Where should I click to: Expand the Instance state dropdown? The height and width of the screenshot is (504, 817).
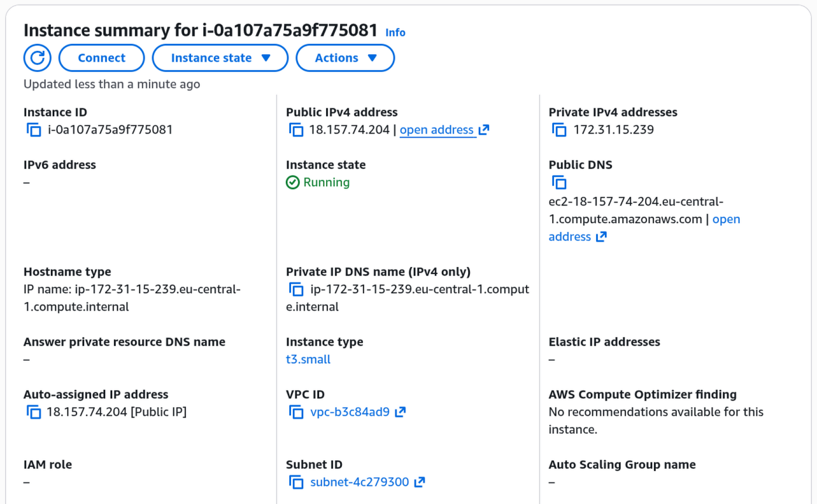click(x=220, y=57)
